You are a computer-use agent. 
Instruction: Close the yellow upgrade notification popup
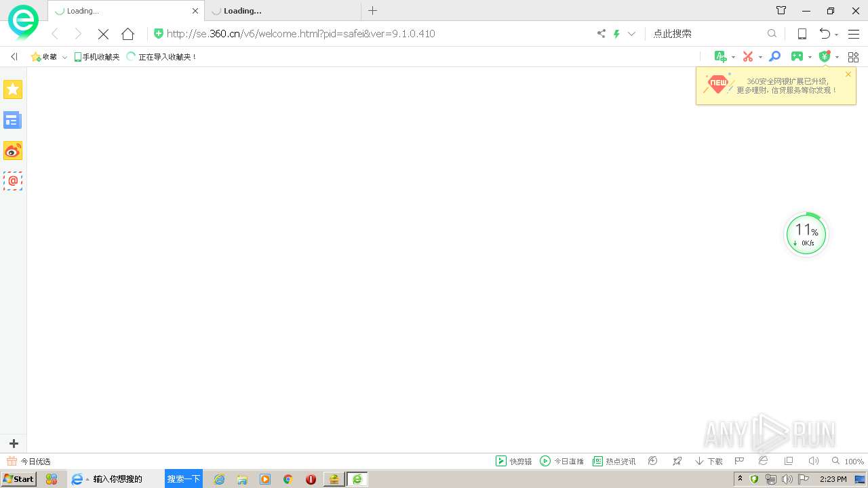(x=848, y=74)
